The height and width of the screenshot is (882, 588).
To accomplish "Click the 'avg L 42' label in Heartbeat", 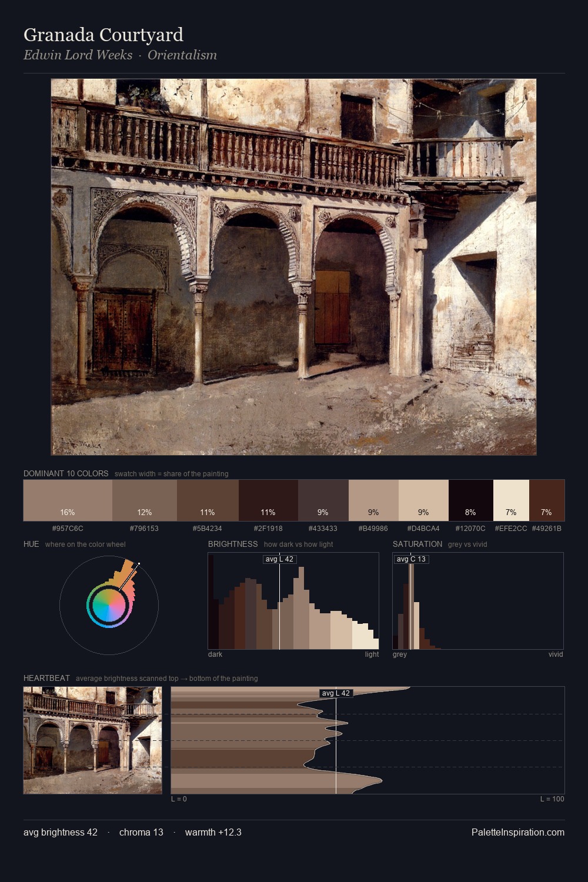I will coord(336,693).
